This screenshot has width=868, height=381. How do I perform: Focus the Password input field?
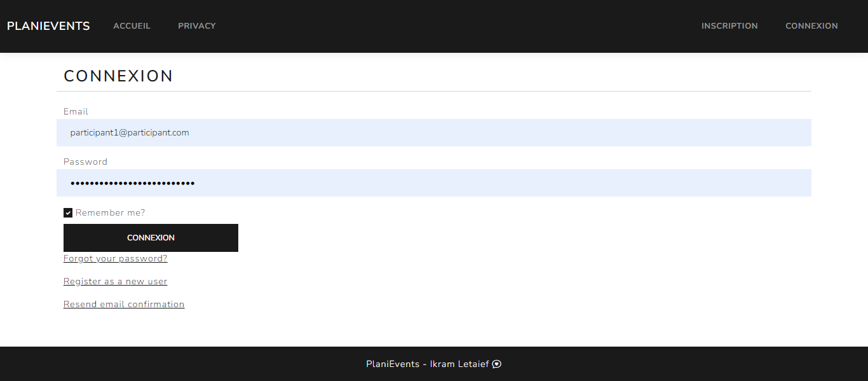pos(434,183)
